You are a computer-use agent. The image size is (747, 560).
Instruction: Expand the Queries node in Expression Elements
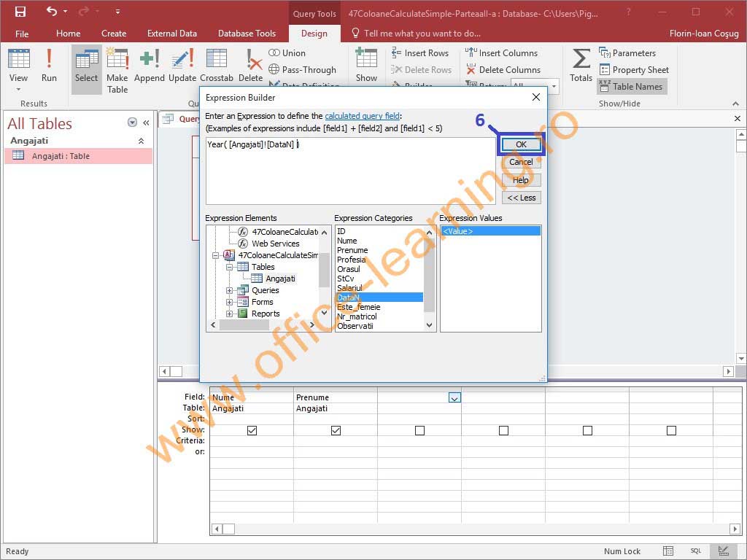pyautogui.click(x=229, y=290)
